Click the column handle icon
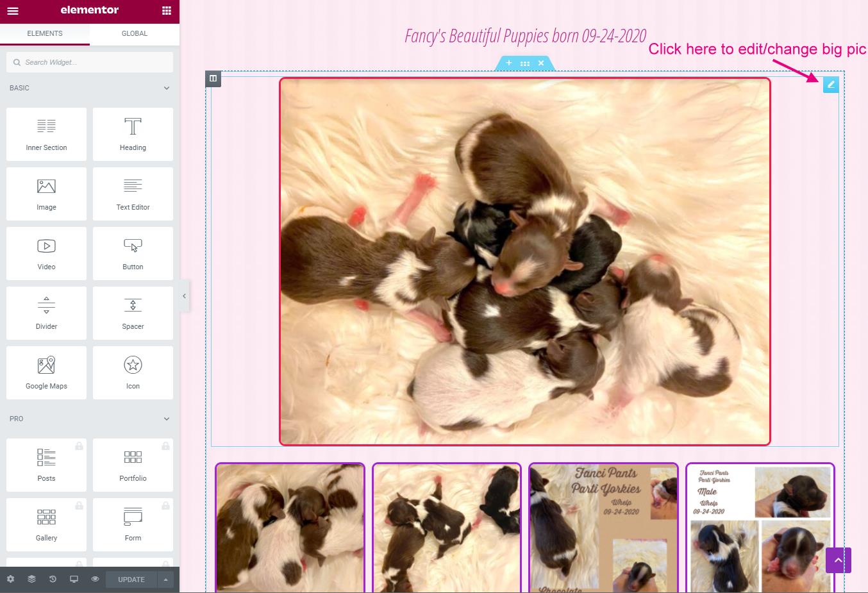Image resolution: width=868 pixels, height=593 pixels. coord(213,79)
